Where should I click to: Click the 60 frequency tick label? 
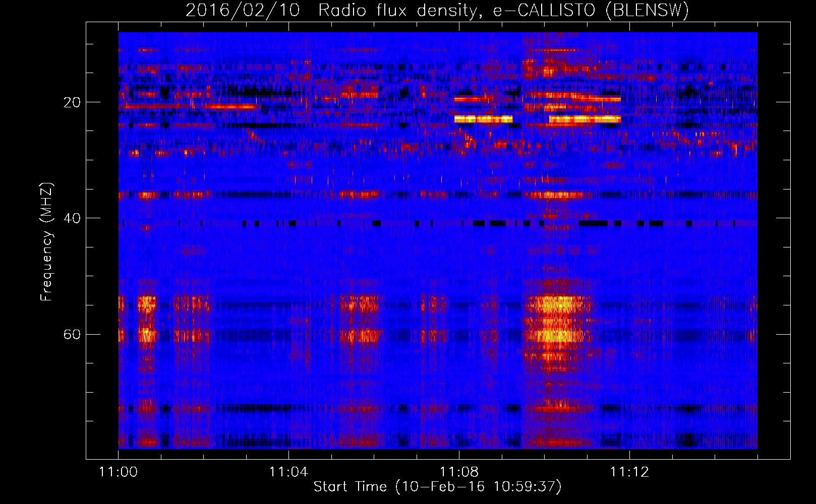[72, 334]
